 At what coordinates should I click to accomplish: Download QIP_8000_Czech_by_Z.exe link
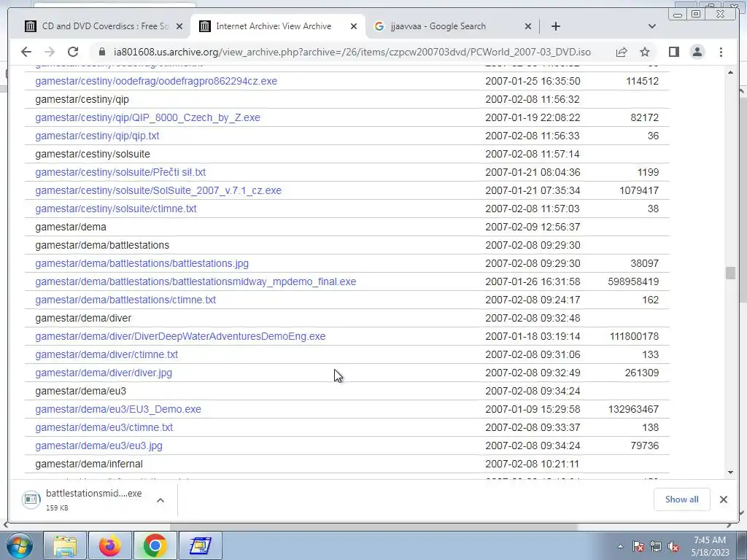(147, 117)
